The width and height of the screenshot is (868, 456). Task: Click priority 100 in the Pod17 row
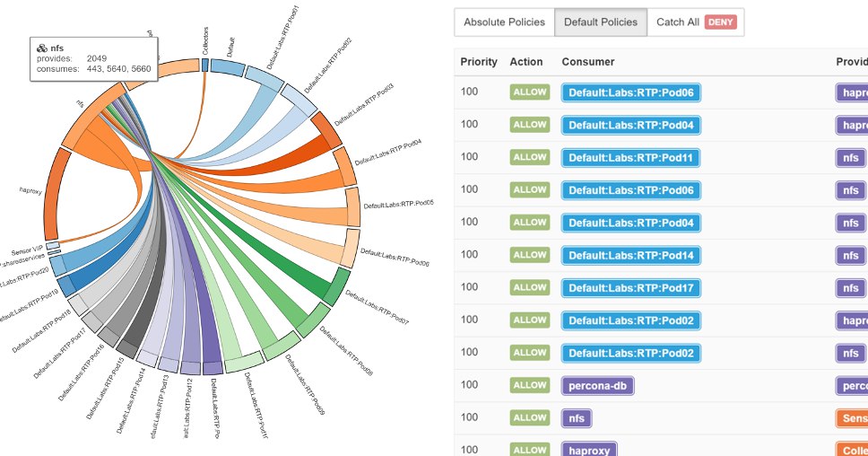pos(470,287)
